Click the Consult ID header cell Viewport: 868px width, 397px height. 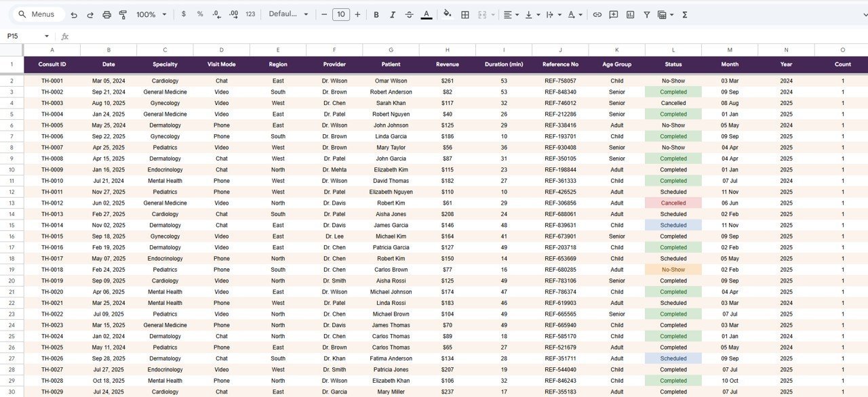tap(52, 64)
